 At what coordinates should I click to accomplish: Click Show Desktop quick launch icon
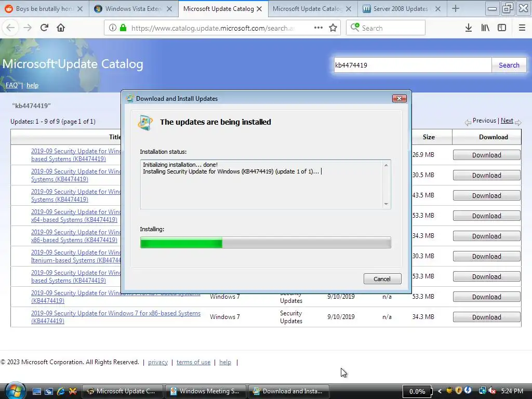pyautogui.click(x=37, y=391)
